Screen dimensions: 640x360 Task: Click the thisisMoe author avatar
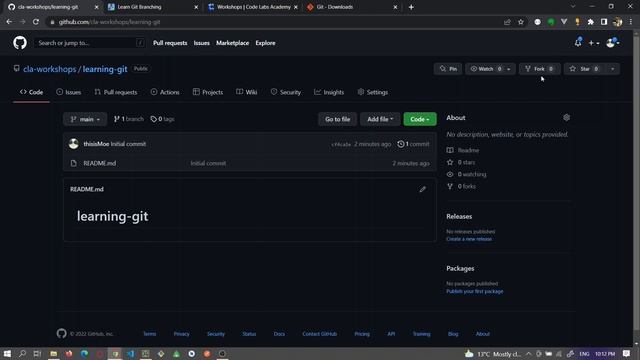pos(74,144)
